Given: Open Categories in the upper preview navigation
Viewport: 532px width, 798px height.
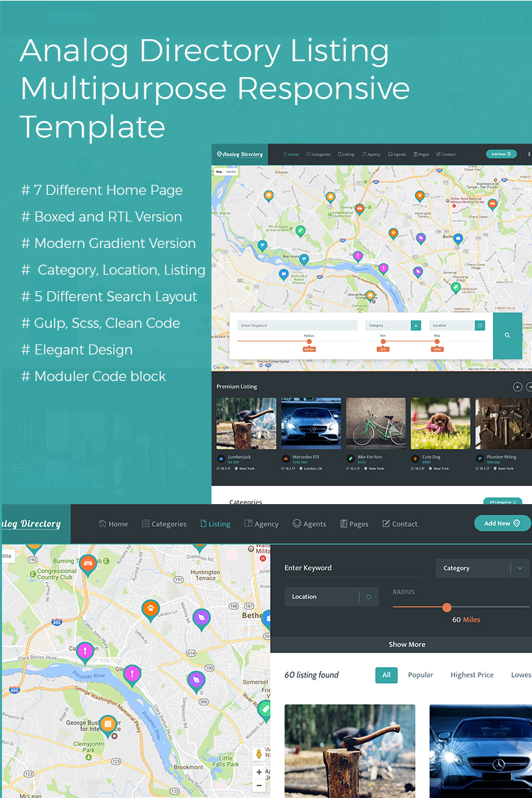Looking at the screenshot, I should point(319,154).
